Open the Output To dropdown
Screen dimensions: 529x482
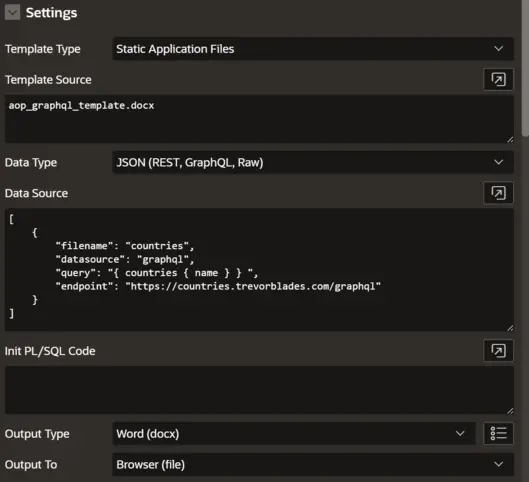pos(313,464)
